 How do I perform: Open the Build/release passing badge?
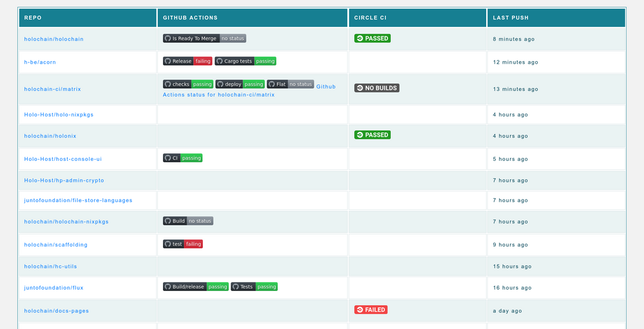tap(196, 287)
